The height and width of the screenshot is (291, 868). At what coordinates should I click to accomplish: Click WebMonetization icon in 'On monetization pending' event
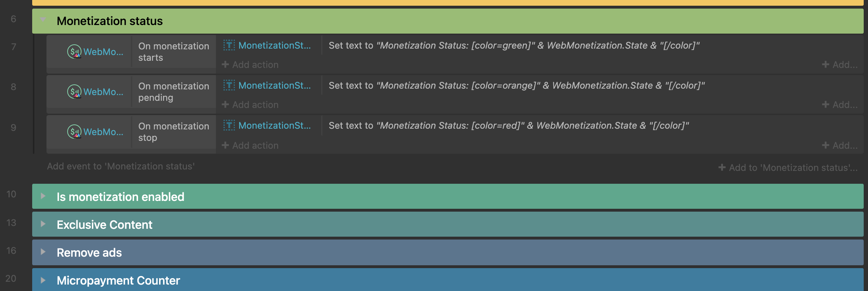point(74,92)
